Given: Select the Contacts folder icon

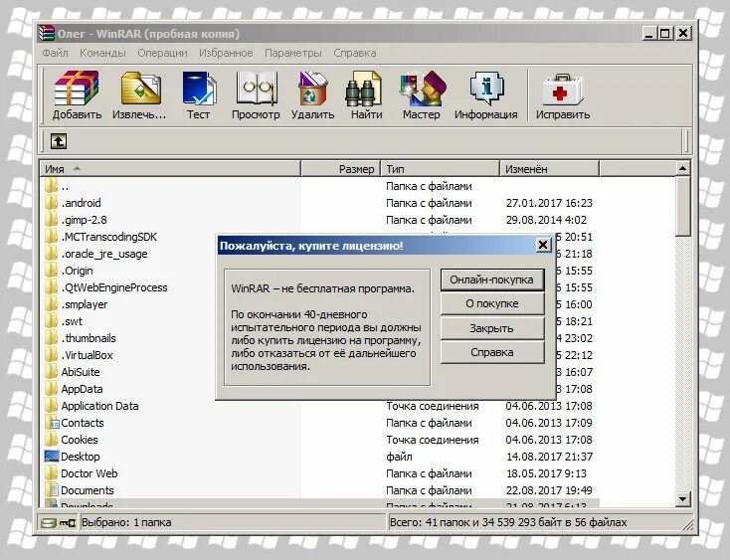Looking at the screenshot, I should [52, 423].
